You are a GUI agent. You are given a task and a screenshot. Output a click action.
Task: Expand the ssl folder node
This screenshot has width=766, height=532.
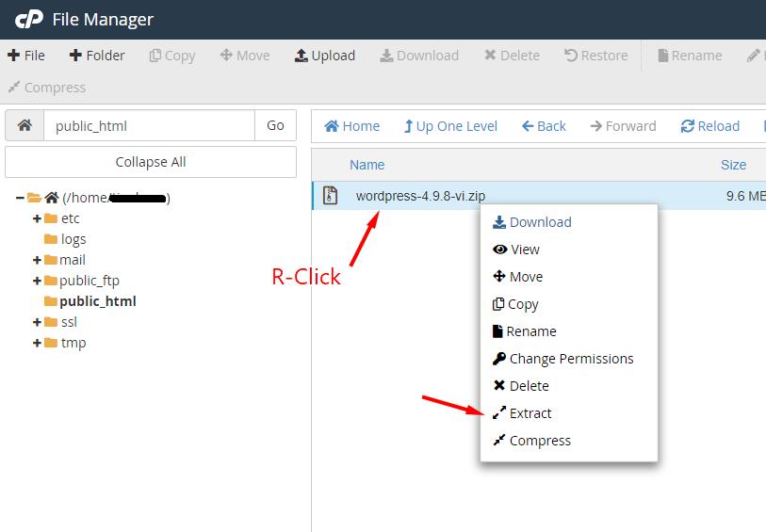click(x=37, y=322)
